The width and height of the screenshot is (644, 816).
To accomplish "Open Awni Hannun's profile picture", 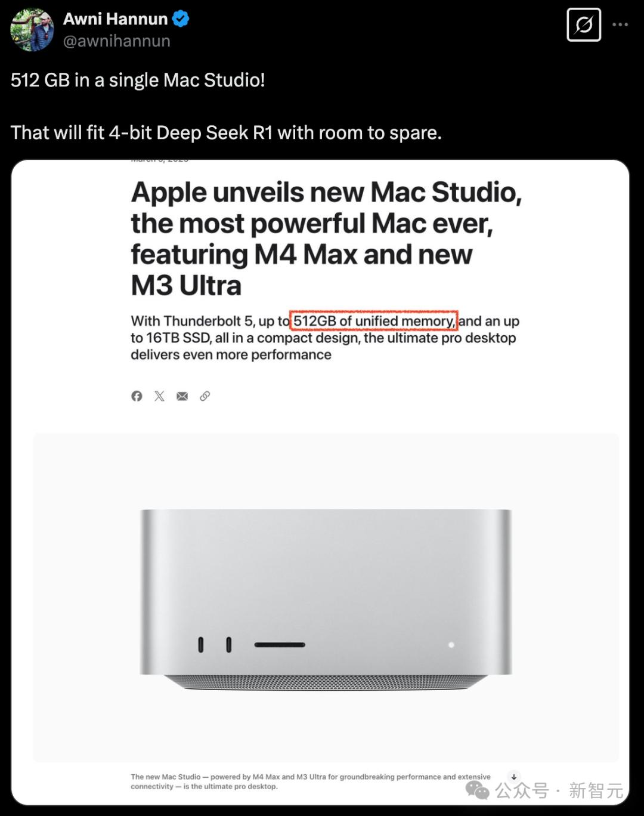I will coord(32,30).
